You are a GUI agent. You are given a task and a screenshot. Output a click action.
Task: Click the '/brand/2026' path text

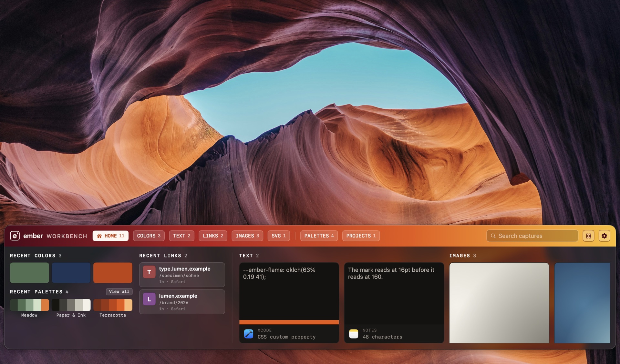pyautogui.click(x=174, y=303)
